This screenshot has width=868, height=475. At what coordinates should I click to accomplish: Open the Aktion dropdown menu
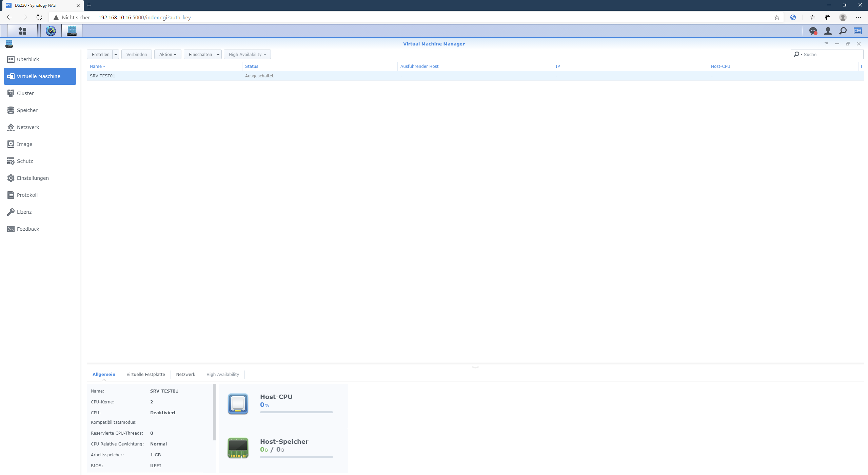coord(167,55)
